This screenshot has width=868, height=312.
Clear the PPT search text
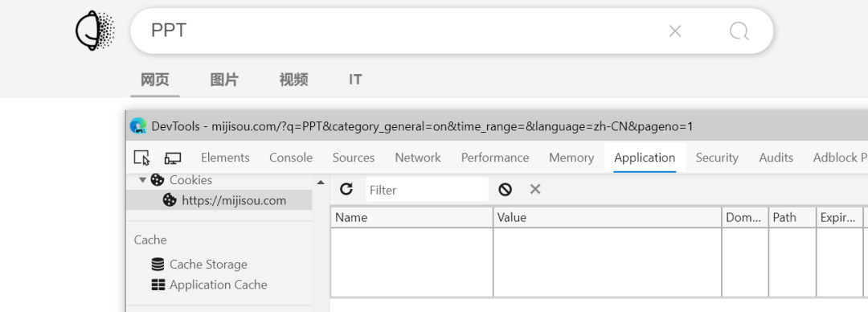[x=675, y=31]
